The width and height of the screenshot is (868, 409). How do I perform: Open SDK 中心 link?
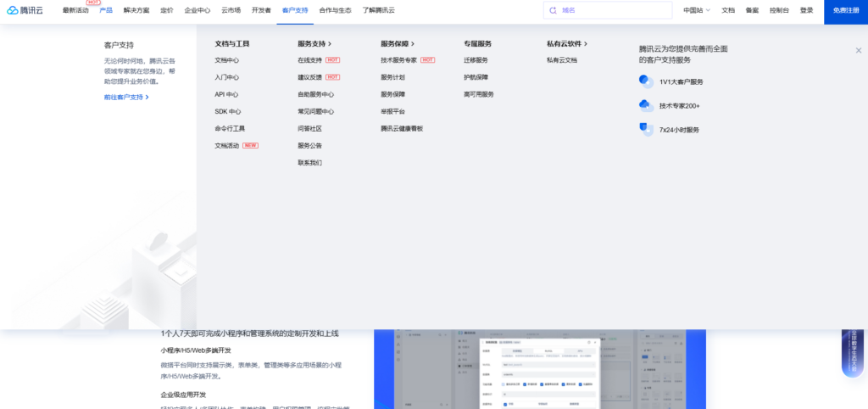point(227,111)
